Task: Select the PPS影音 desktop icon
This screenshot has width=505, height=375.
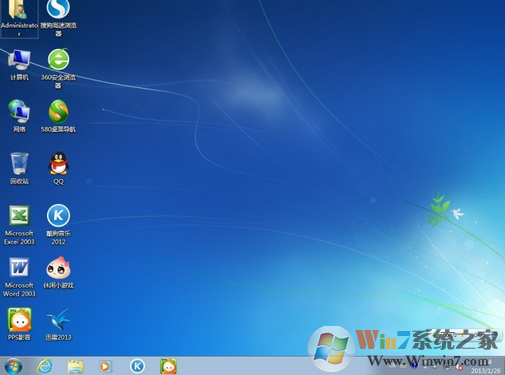Action: pos(19,324)
